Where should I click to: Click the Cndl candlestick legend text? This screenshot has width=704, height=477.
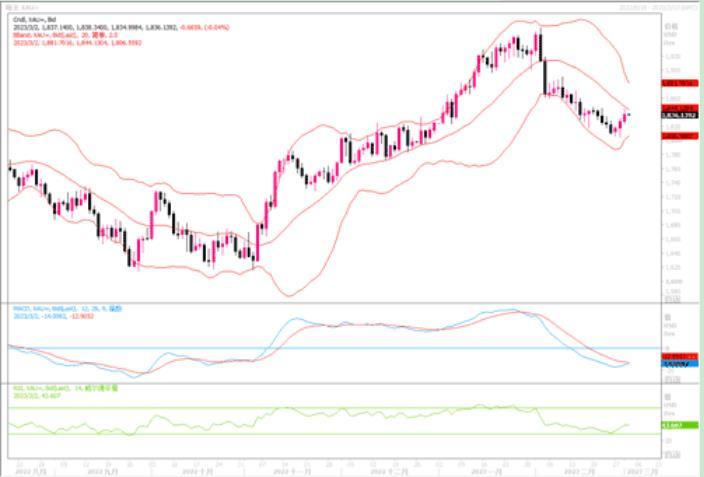point(30,19)
